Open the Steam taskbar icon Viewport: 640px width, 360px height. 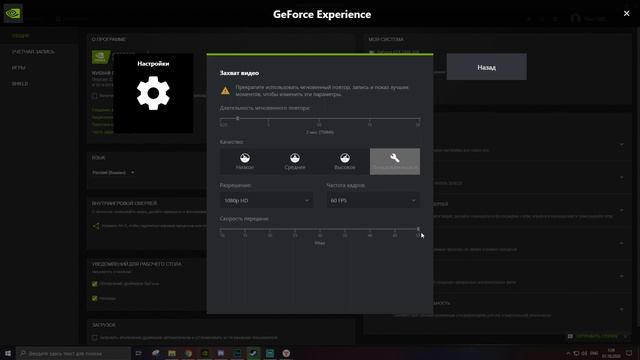(253, 353)
